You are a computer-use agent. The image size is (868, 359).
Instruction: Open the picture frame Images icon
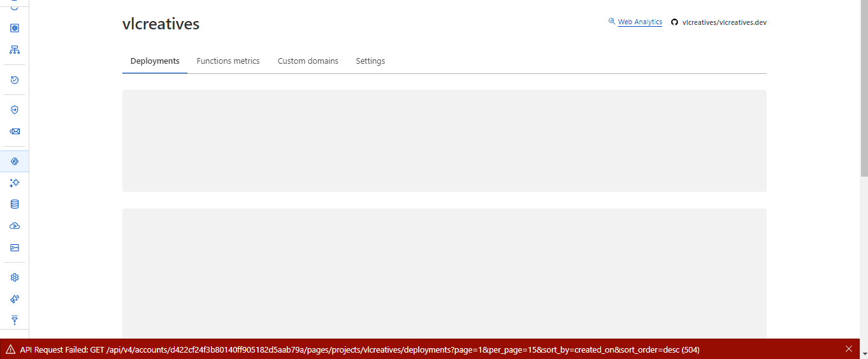(15, 247)
